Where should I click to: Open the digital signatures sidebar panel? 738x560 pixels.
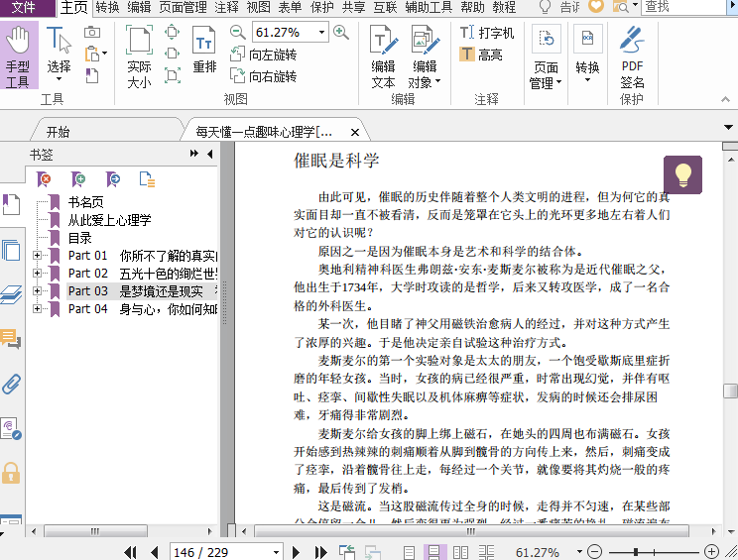pos(11,428)
